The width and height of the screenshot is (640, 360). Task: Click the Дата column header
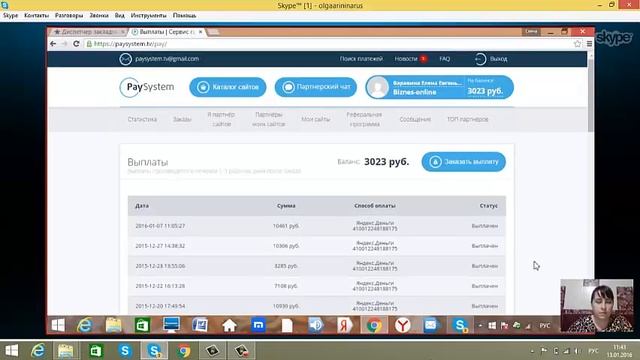point(142,206)
